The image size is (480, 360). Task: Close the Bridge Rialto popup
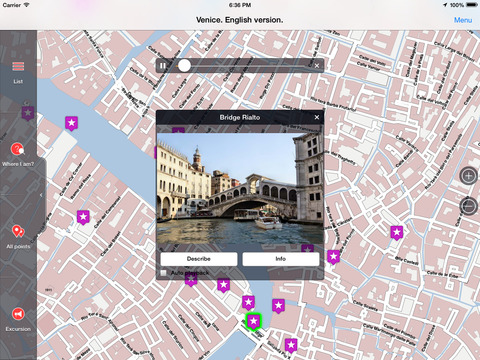[x=317, y=117]
